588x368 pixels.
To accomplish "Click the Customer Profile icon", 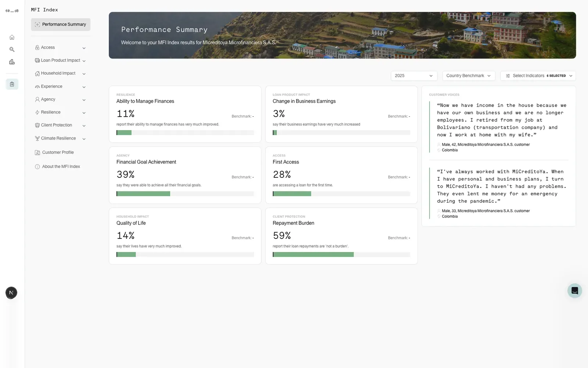I will 37,152.
